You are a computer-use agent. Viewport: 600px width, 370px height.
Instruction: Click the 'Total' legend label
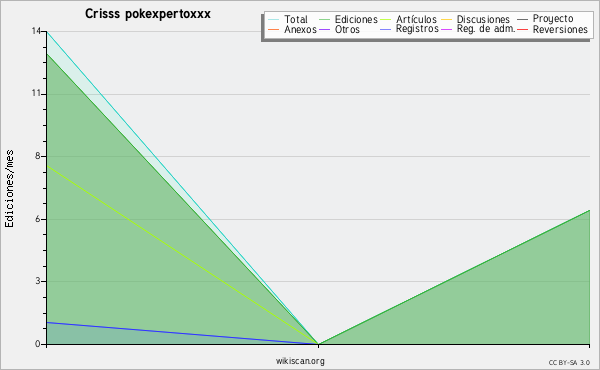[295, 19]
